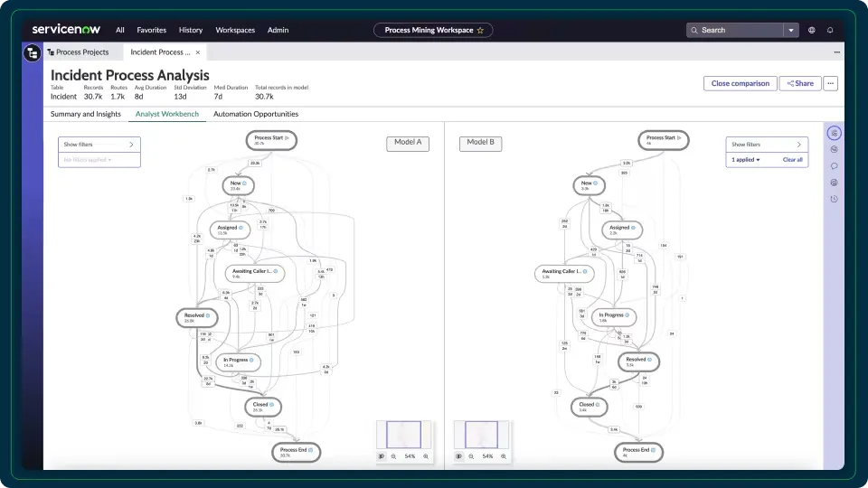
Task: Open the tab bar overflow ellipsis
Action: (836, 52)
